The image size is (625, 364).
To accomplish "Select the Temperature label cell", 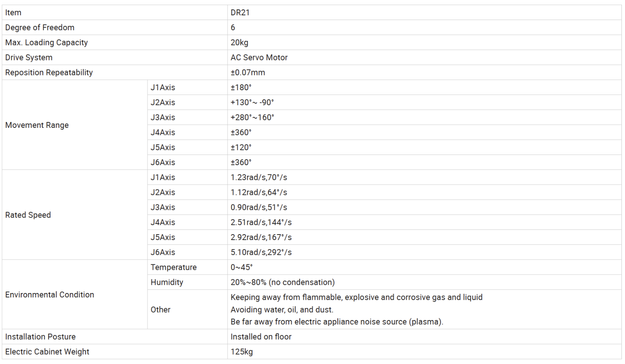I will point(173,267).
